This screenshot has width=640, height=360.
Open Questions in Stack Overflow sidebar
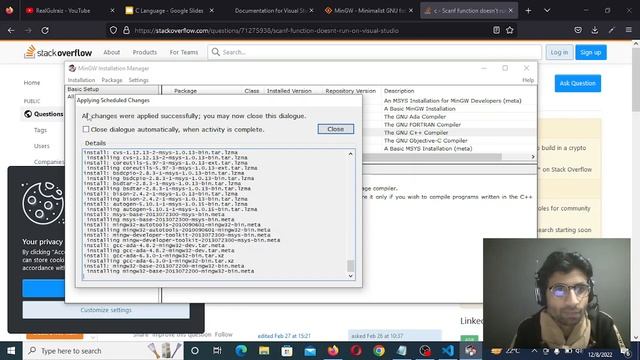[x=48, y=114]
